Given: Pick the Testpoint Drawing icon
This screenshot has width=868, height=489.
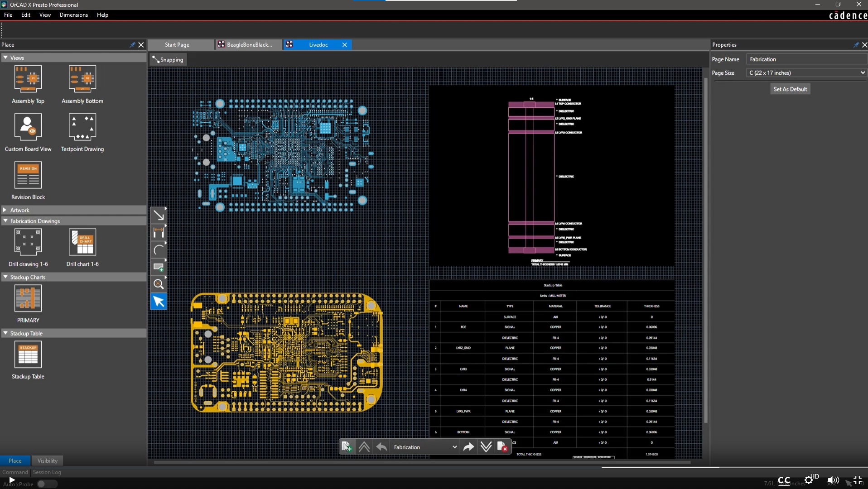Looking at the screenshot, I should [x=82, y=127].
